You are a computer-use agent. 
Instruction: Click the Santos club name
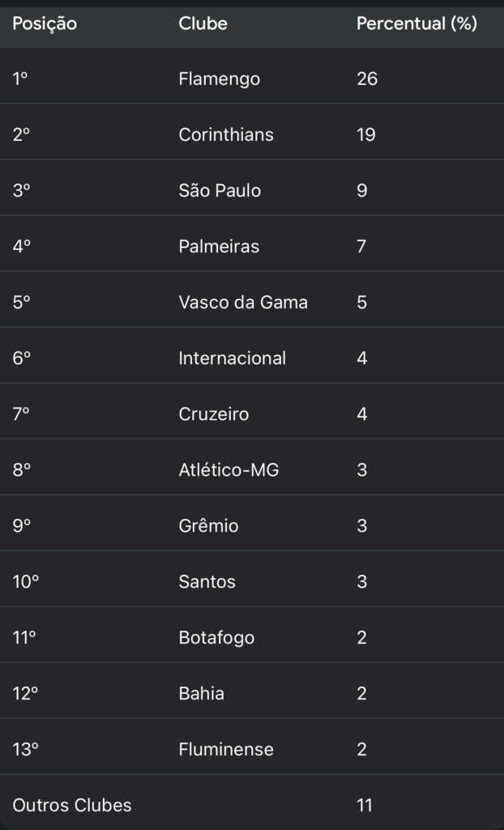(x=207, y=582)
